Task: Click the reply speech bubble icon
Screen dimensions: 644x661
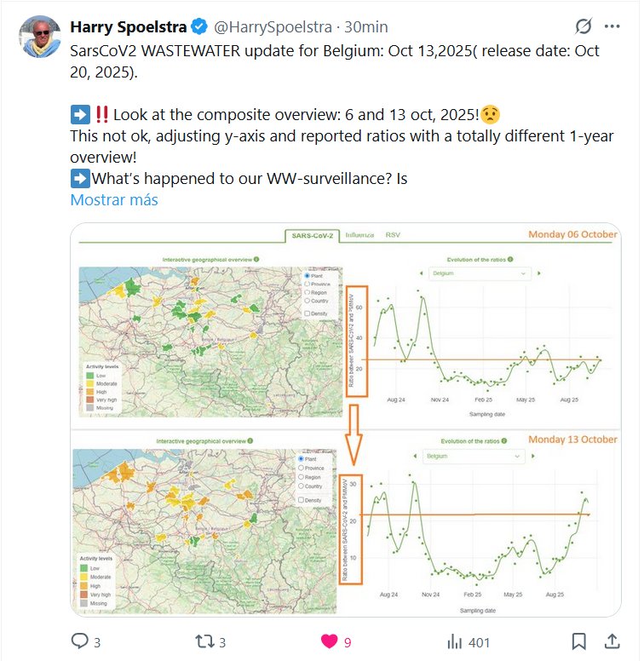Action: click(x=79, y=641)
